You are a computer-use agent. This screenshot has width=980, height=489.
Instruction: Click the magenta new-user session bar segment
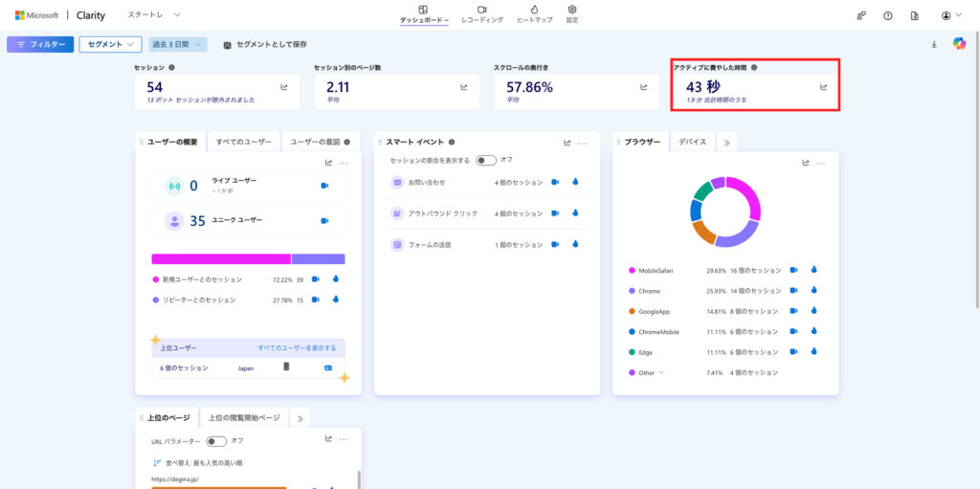[220, 258]
